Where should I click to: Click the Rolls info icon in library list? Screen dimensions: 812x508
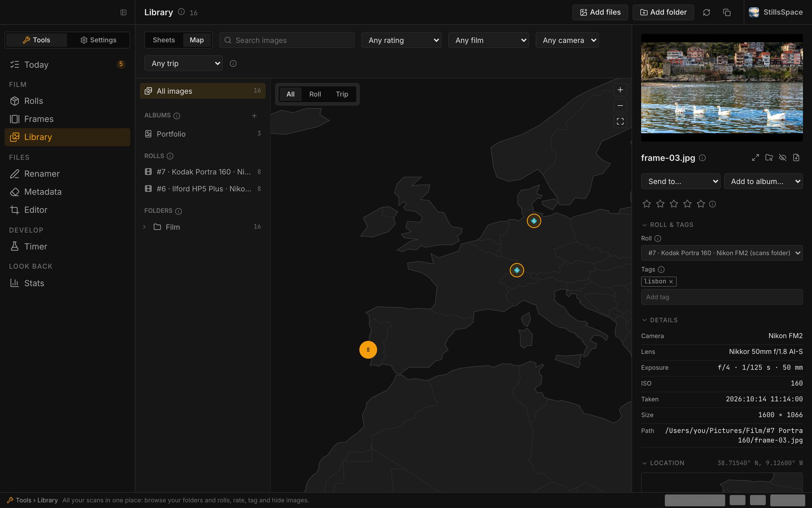coord(170,156)
